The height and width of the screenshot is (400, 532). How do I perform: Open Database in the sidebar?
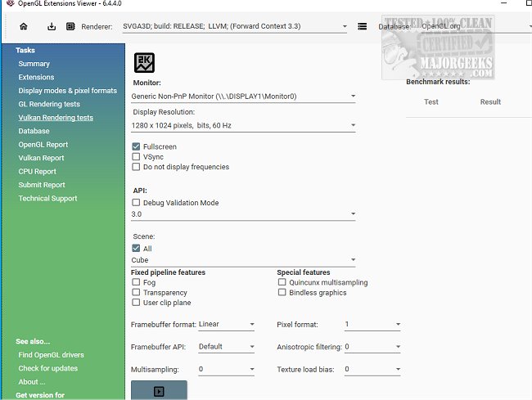tap(34, 131)
